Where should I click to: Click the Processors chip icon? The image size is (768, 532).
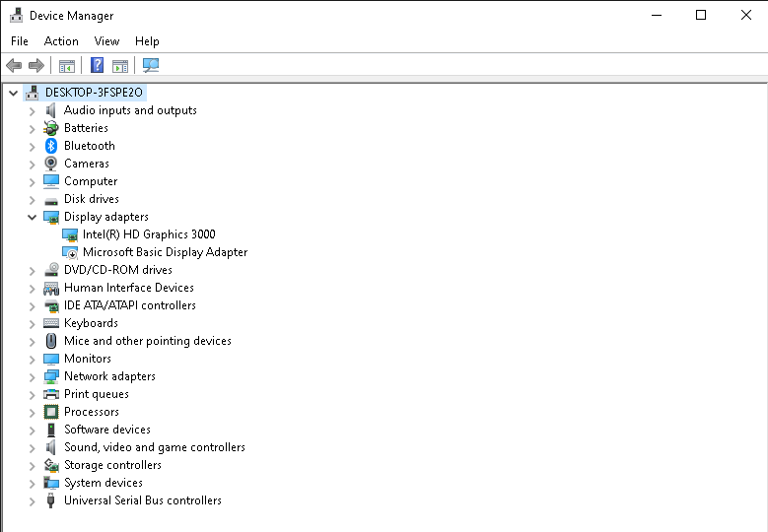[51, 412]
